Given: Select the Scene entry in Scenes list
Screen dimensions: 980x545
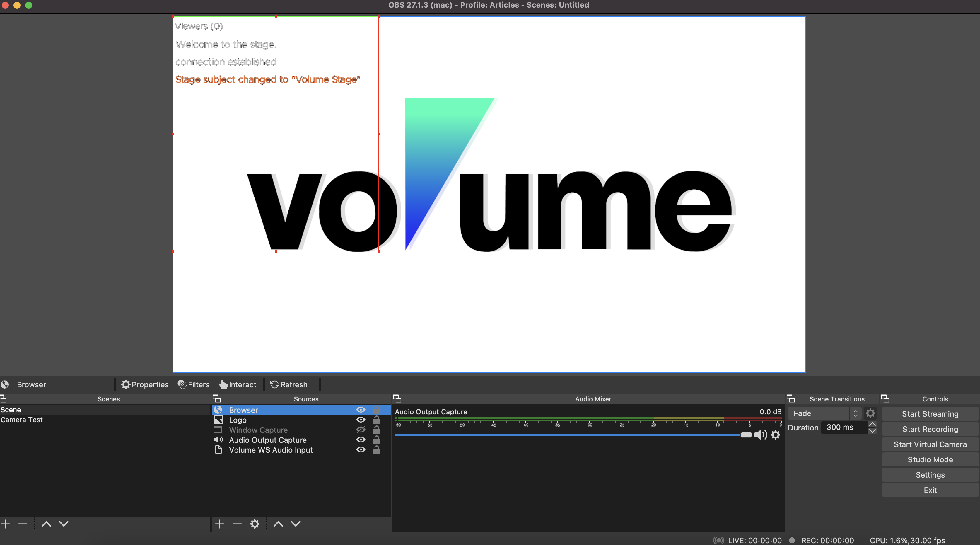Looking at the screenshot, I should click(105, 410).
